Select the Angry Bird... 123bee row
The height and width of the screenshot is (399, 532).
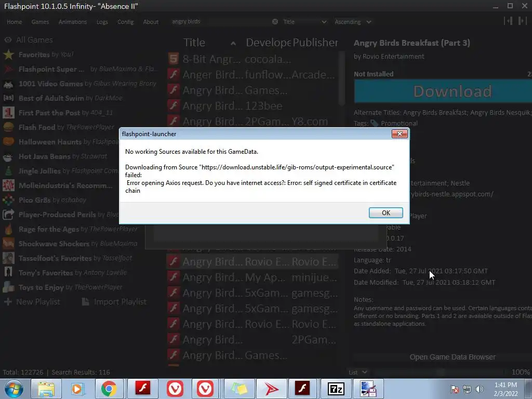253,106
